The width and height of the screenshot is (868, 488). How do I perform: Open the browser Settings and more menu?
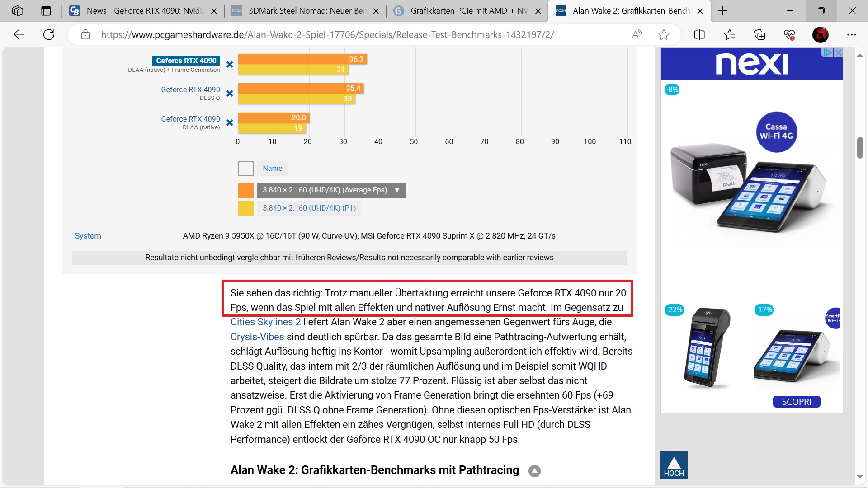(x=851, y=34)
